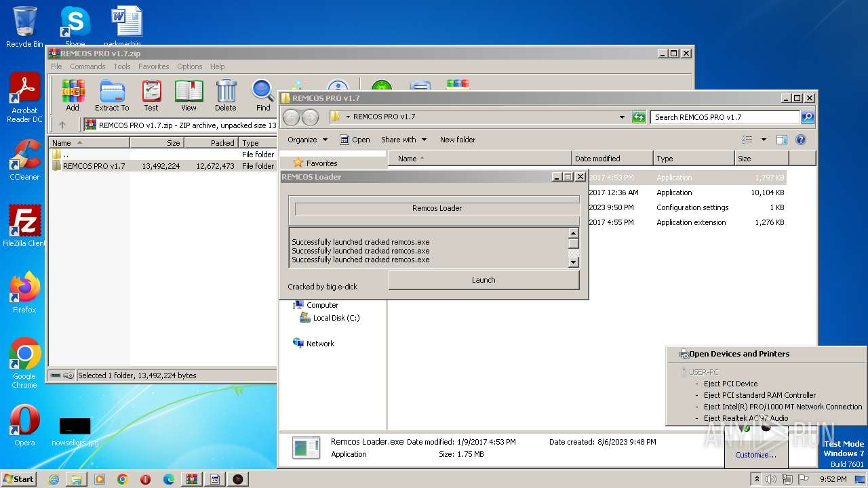Open Skype desktop shortcut
The width and height of the screenshot is (868, 488).
coord(75,27)
